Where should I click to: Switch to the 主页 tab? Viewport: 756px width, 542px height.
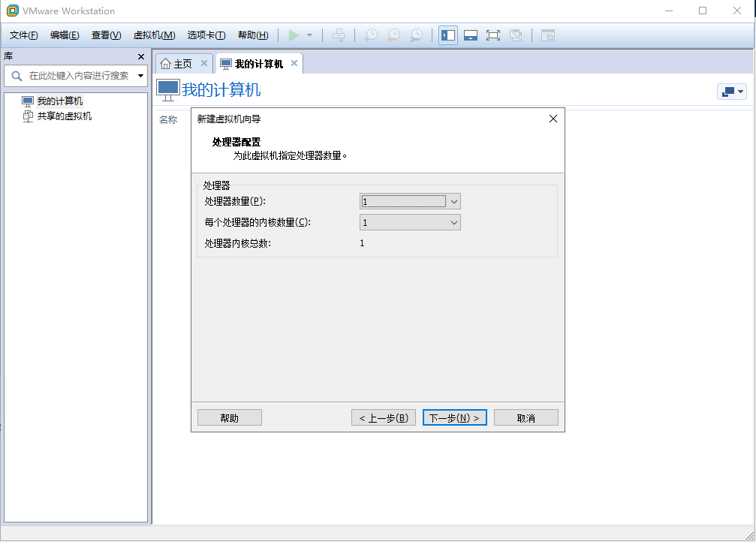182,64
